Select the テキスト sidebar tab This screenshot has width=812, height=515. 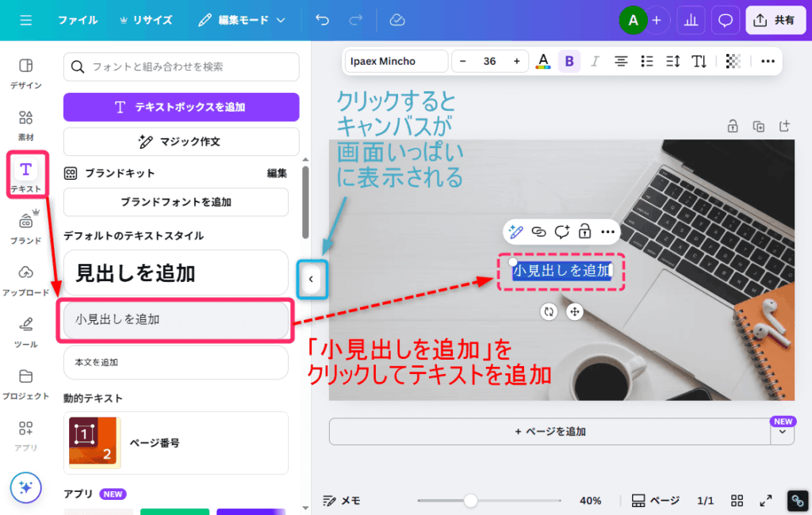[26, 175]
